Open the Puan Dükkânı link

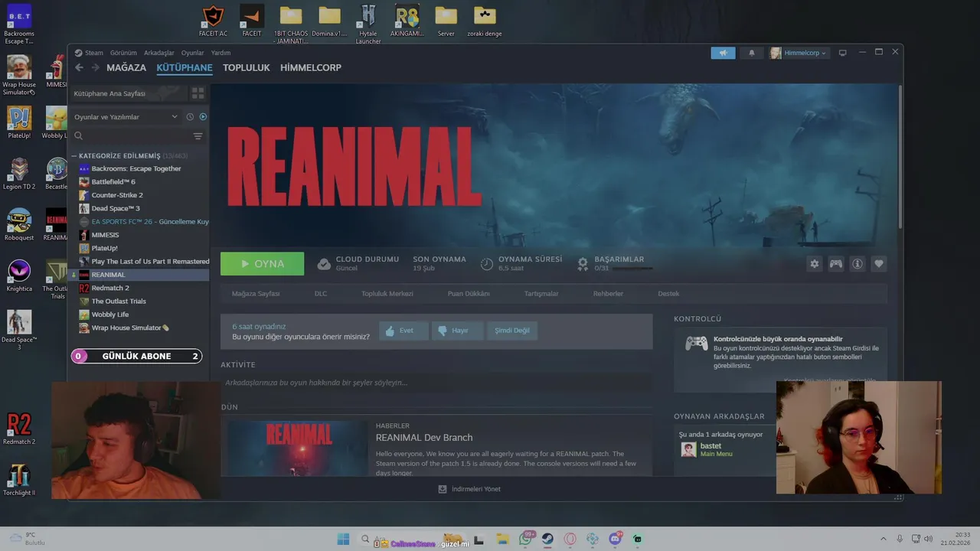(469, 293)
